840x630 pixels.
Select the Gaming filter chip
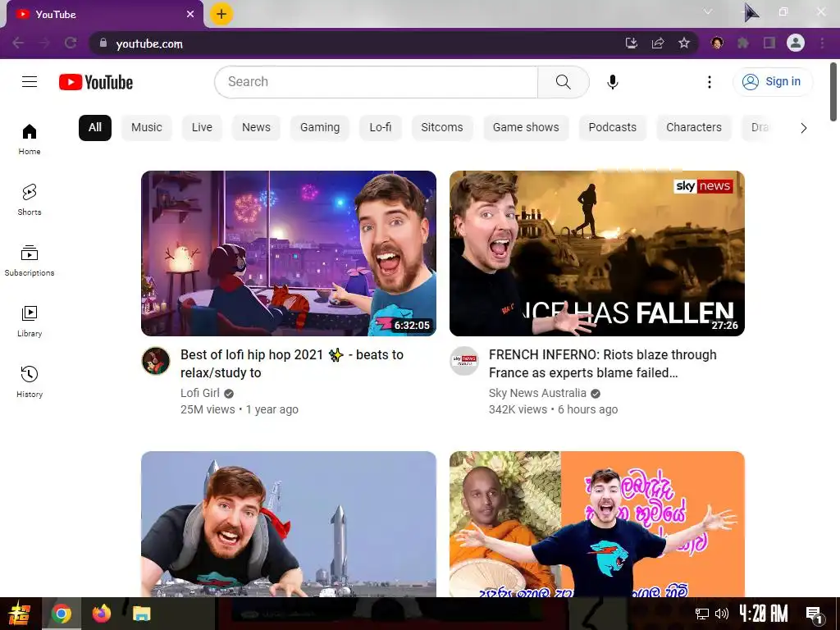[x=320, y=127]
